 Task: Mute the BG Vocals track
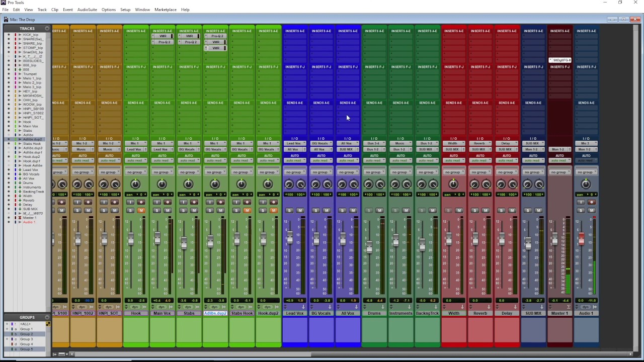327,211
